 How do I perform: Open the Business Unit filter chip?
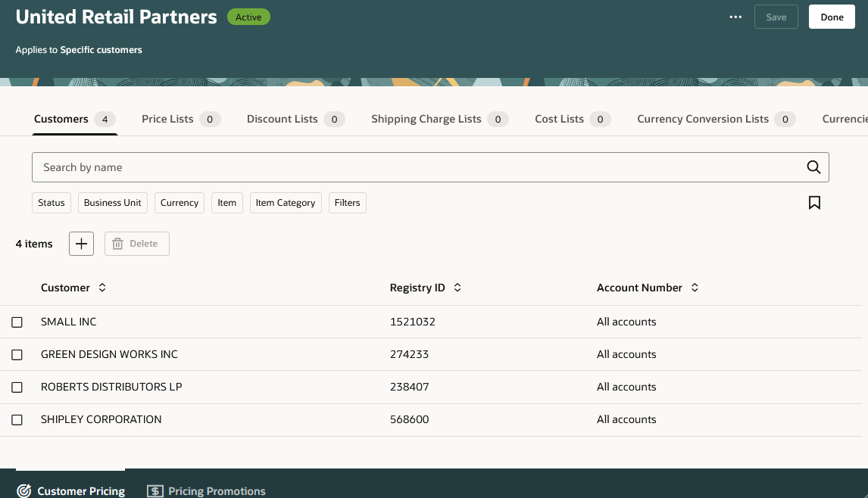pyautogui.click(x=112, y=203)
